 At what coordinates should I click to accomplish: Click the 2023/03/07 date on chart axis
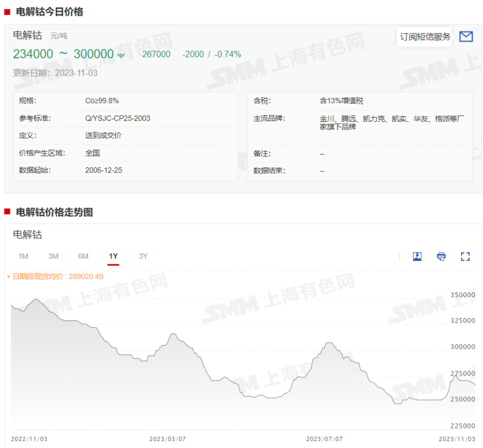coord(167,438)
